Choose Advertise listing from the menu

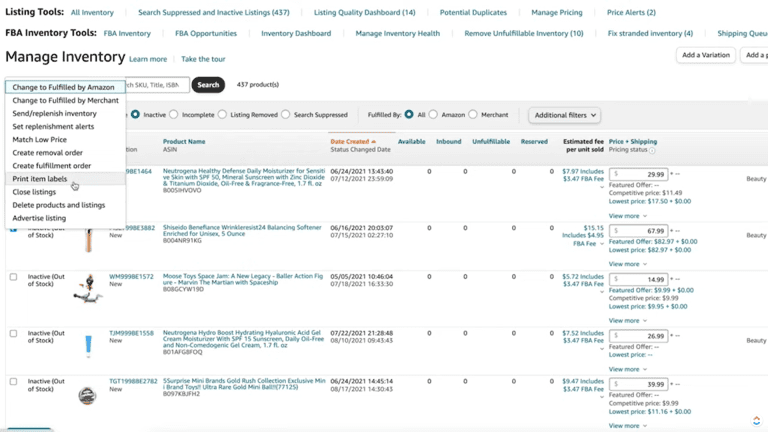[x=65, y=218]
